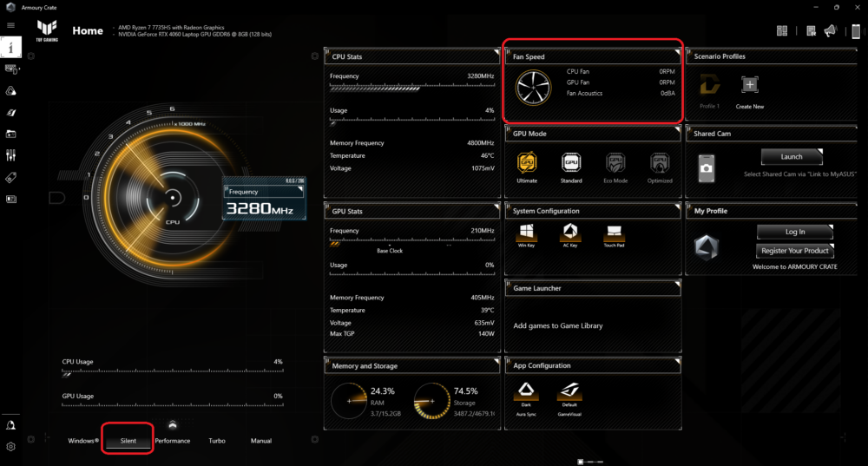Screen dimensions: 868x466
Task: Open the GameVisual slanted icon in the sidebar
Action: click(x=10, y=112)
